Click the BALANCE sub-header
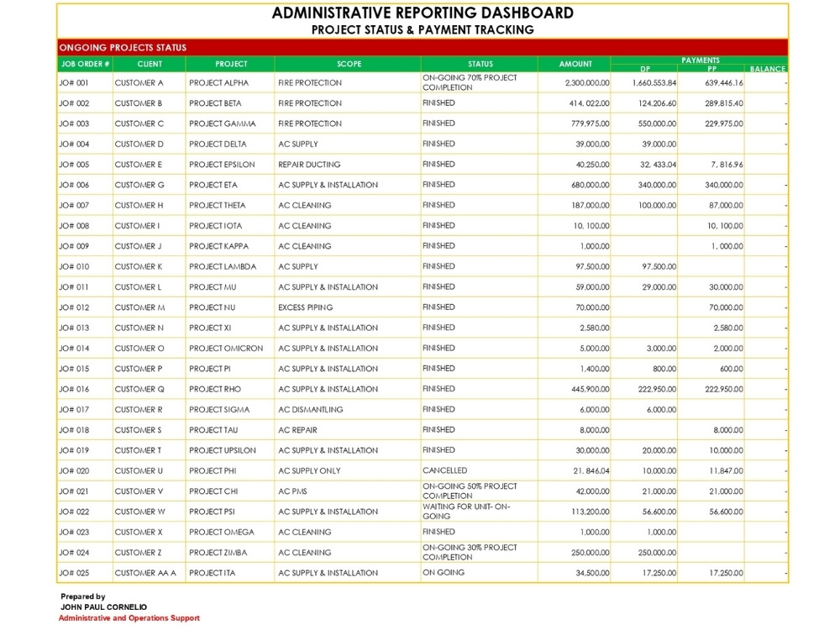 767,69
